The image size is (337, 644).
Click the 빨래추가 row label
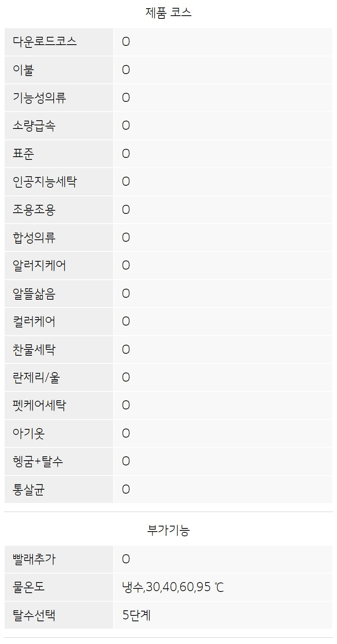tap(34, 559)
